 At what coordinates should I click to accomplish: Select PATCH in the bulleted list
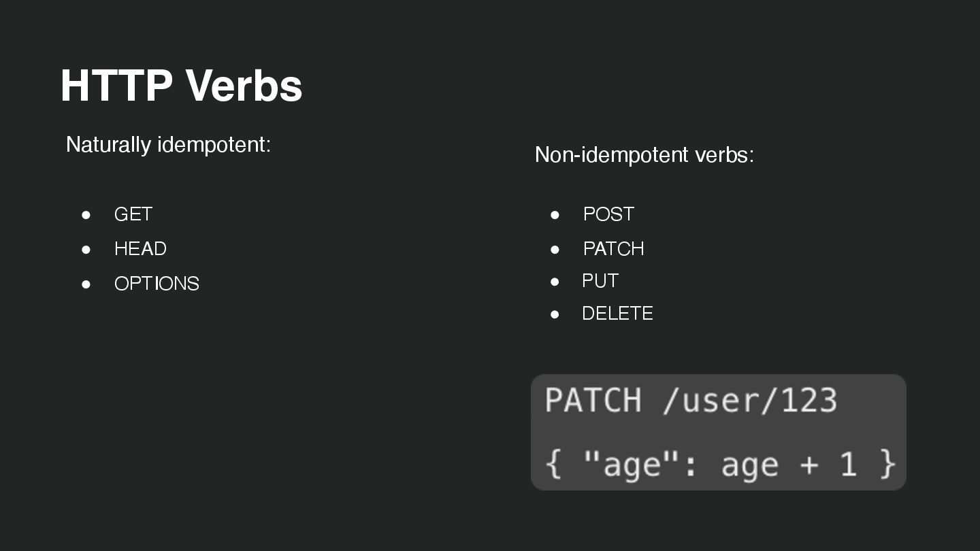pyautogui.click(x=613, y=249)
